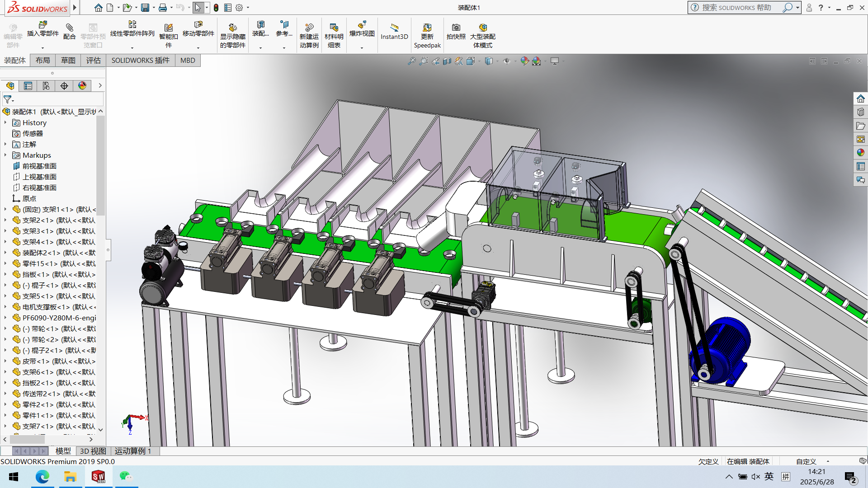Open the SOLIDWORKS 插件 tab
The height and width of the screenshot is (488, 868).
[141, 61]
